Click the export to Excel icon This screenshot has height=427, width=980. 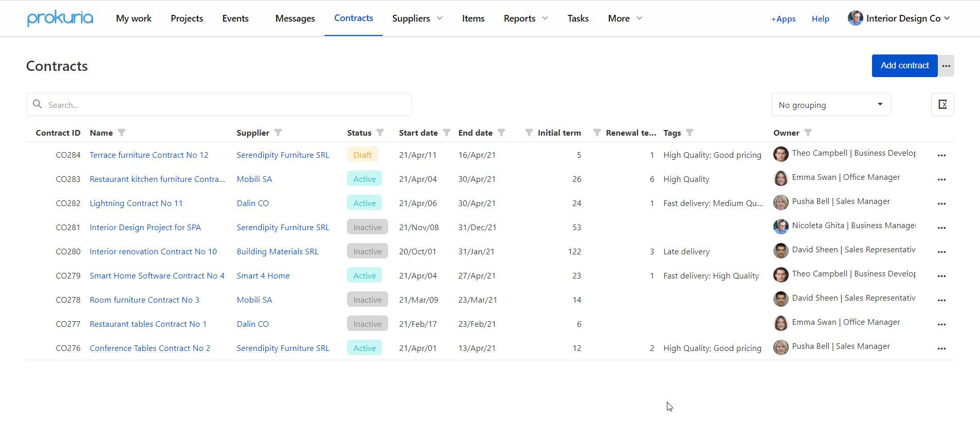(942, 105)
